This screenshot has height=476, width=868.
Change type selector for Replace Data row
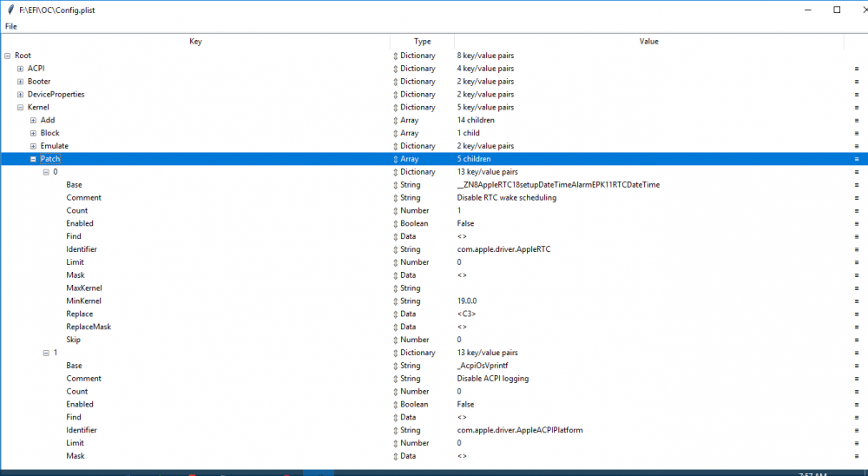point(395,314)
